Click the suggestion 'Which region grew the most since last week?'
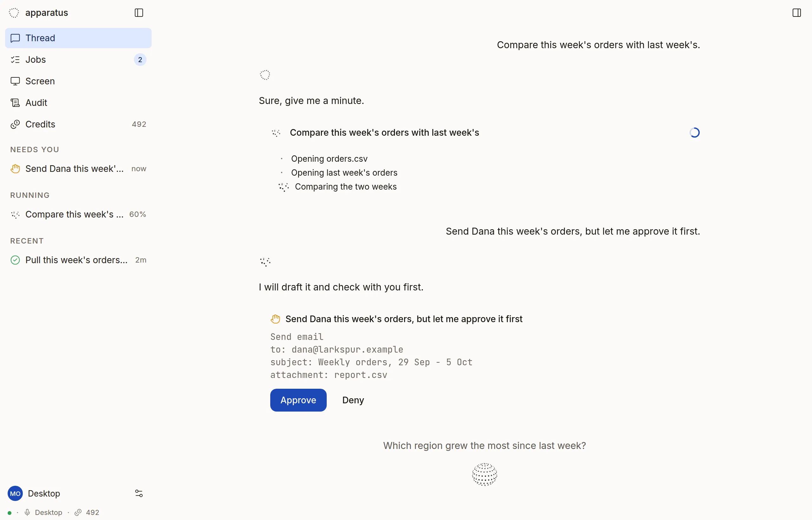Screen dimensions: 812x520 pos(484,446)
